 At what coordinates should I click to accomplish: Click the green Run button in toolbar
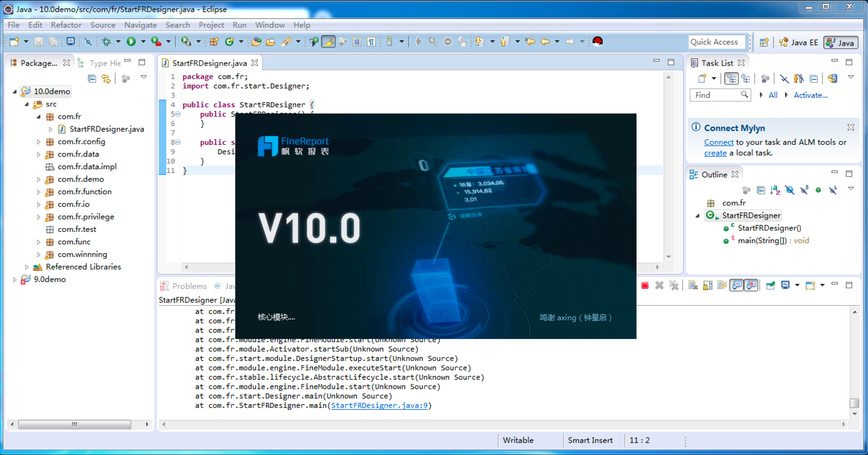click(x=131, y=42)
